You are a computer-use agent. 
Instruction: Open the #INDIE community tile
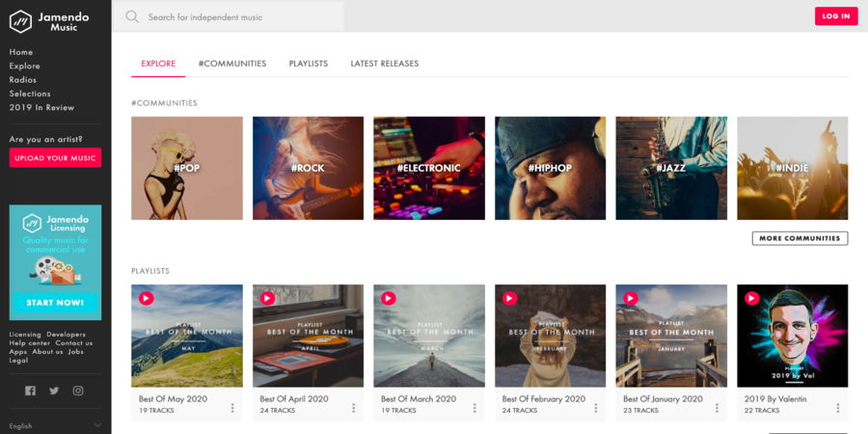point(793,168)
